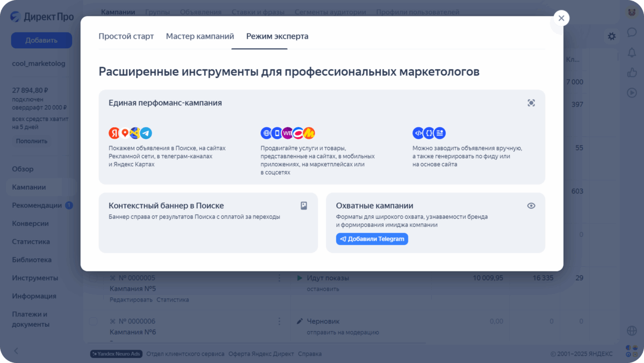Viewport: 644px width, 363px height.
Task: Open Платежи и документы in the sidebar
Action: click(x=31, y=319)
